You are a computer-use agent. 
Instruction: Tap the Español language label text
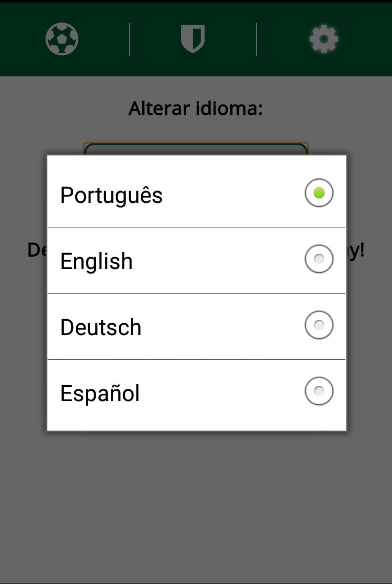[100, 393]
